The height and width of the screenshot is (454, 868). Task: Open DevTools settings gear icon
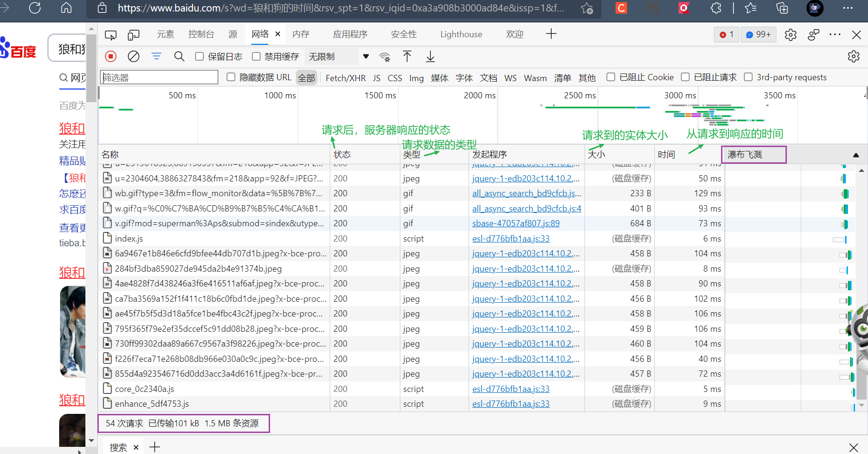[791, 35]
